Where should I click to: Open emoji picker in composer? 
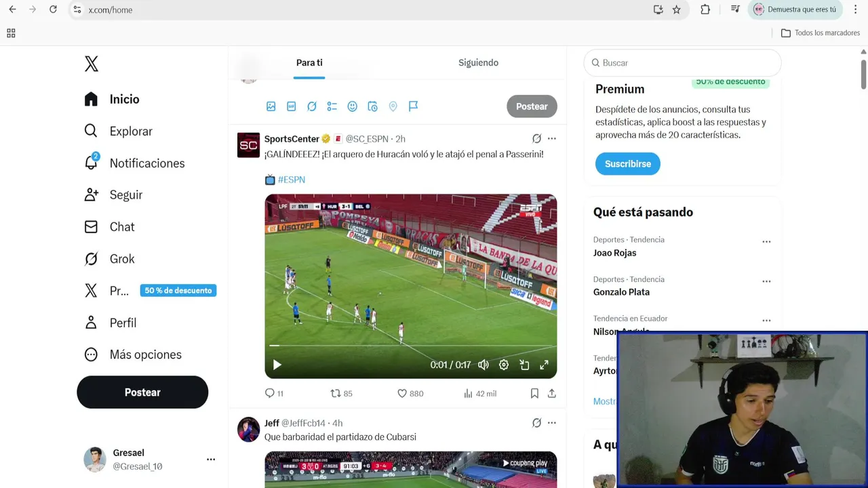tap(353, 106)
